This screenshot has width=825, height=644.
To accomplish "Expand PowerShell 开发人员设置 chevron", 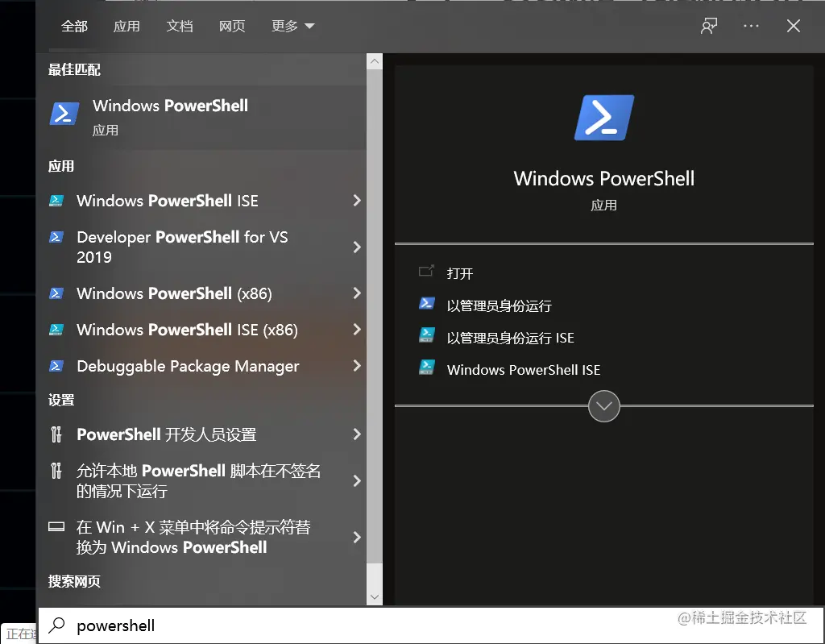I will click(x=357, y=434).
